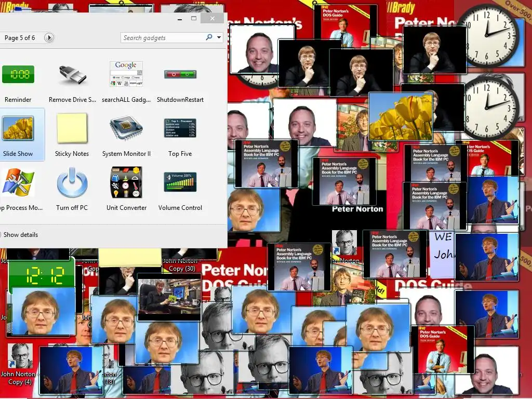Click the Sticky Notes label text
Viewport: 532px width, 399px height.
point(72,154)
